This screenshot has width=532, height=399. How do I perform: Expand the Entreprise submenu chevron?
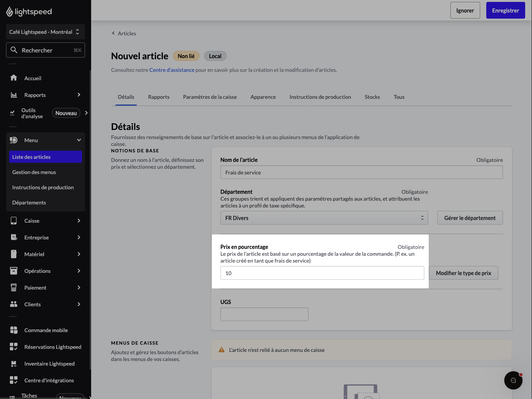pos(79,237)
